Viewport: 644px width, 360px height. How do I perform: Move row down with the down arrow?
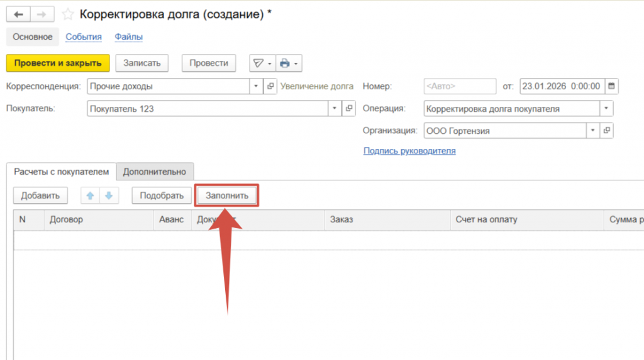pos(109,196)
